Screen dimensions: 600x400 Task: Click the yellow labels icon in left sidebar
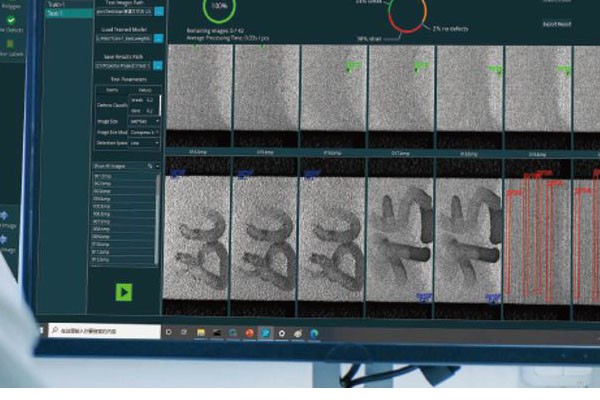10,44
